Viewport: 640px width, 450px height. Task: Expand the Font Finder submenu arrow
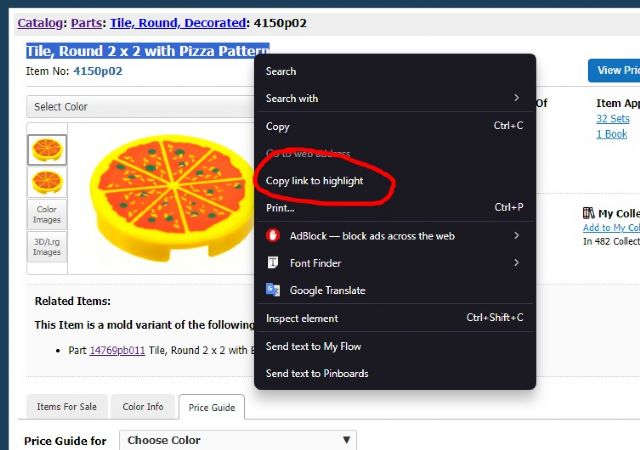tap(516, 263)
